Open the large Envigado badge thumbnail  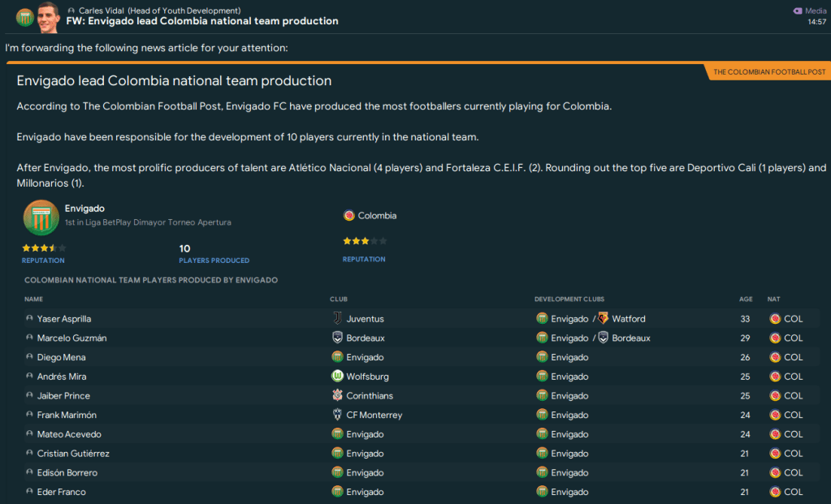pyautogui.click(x=41, y=218)
